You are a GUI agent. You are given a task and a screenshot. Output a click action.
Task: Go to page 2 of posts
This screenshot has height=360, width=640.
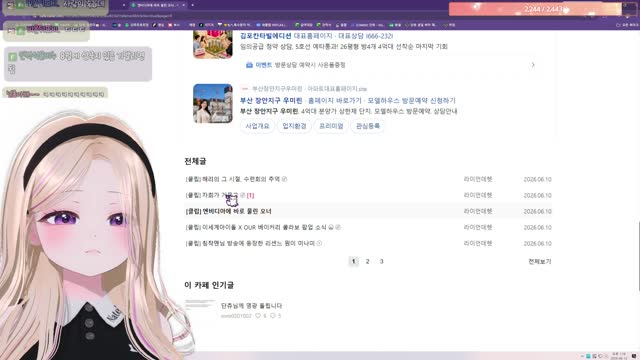(367, 262)
